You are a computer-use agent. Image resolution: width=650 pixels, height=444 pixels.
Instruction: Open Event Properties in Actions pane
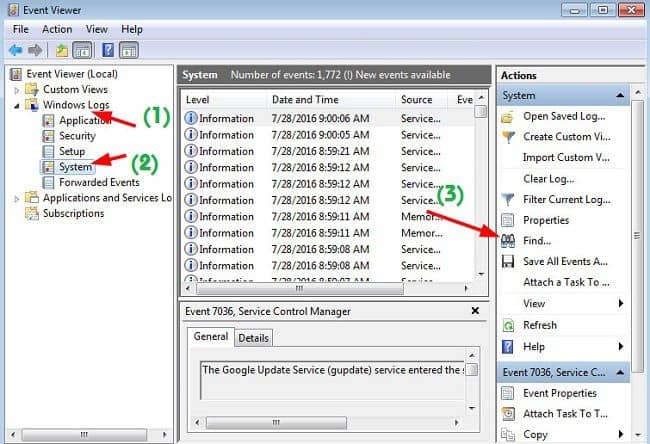click(x=559, y=393)
